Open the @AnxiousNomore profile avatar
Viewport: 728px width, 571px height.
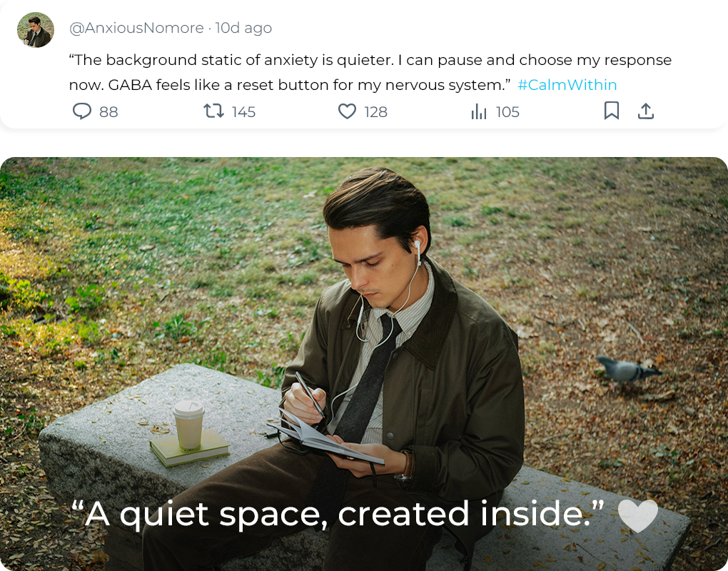[x=36, y=30]
